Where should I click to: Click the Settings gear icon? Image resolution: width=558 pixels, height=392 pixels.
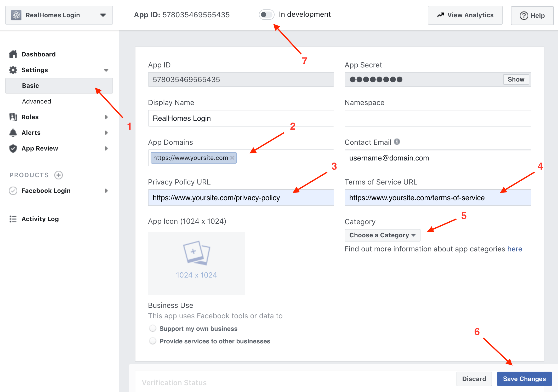coord(13,69)
